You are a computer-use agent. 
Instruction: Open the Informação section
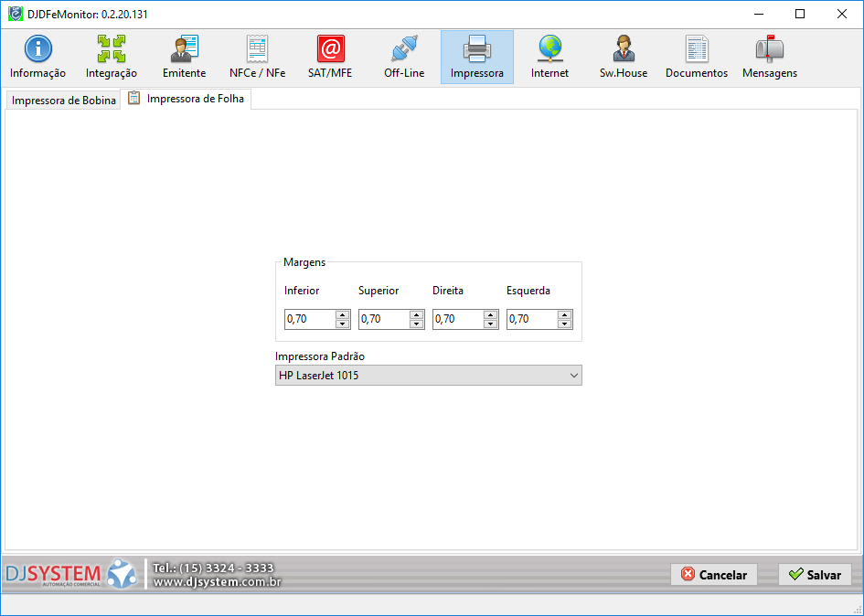pos(37,58)
